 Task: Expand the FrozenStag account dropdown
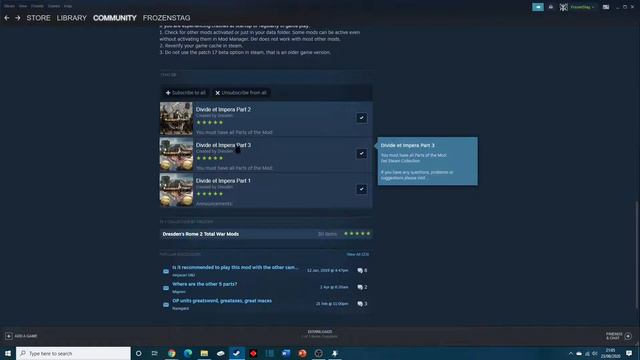click(x=582, y=7)
